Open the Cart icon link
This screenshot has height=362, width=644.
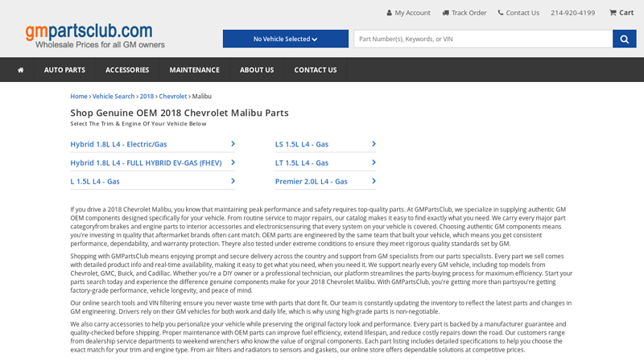[x=613, y=13]
